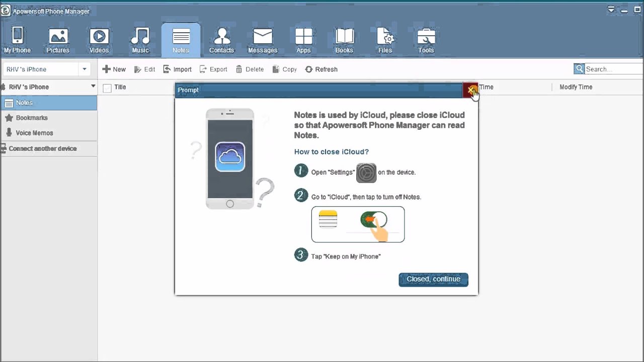The height and width of the screenshot is (362, 644).
Task: Click the Closed, continue button
Action: point(433,280)
